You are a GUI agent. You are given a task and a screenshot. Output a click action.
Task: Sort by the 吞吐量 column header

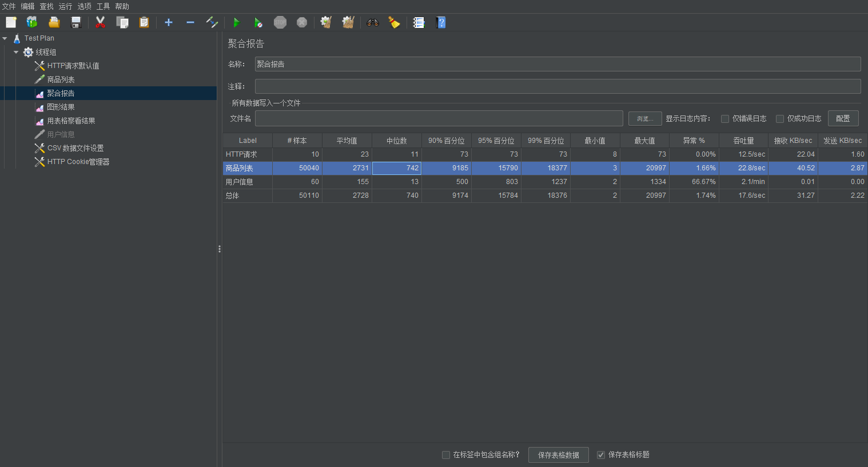[x=743, y=141]
